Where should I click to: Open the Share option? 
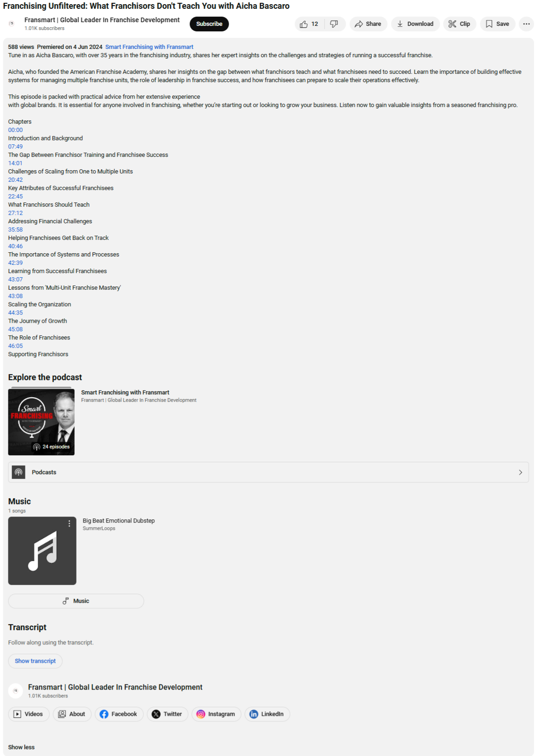[x=368, y=24]
